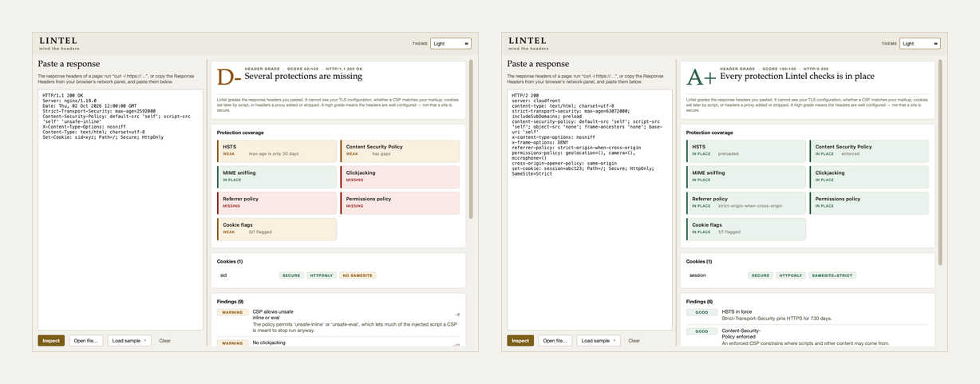Image resolution: width=980 pixels, height=384 pixels.
Task: Select the Cookie flags 1/1 flagged card
Action: click(x=746, y=229)
